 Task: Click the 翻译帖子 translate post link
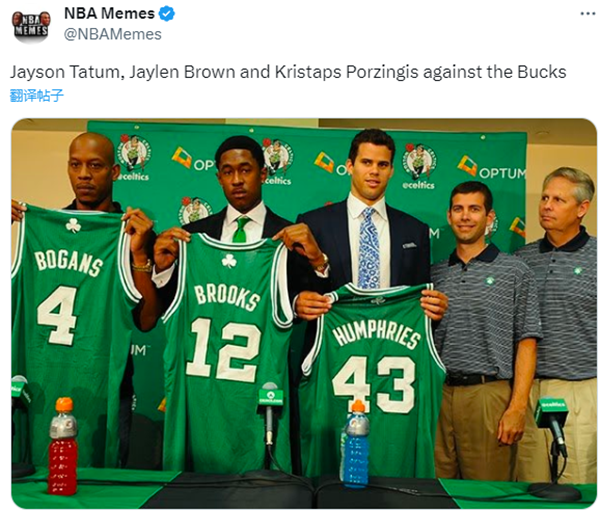coord(36,95)
